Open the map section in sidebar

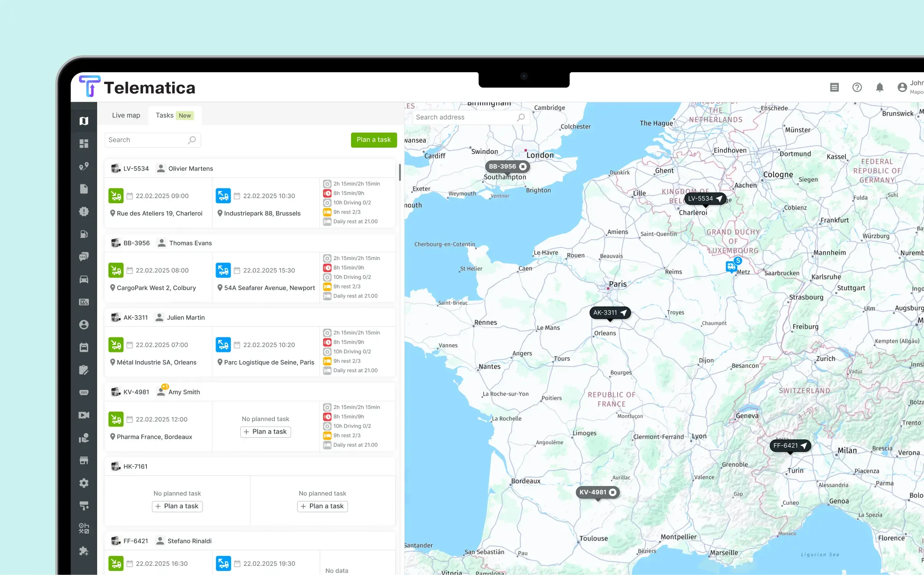coord(84,121)
